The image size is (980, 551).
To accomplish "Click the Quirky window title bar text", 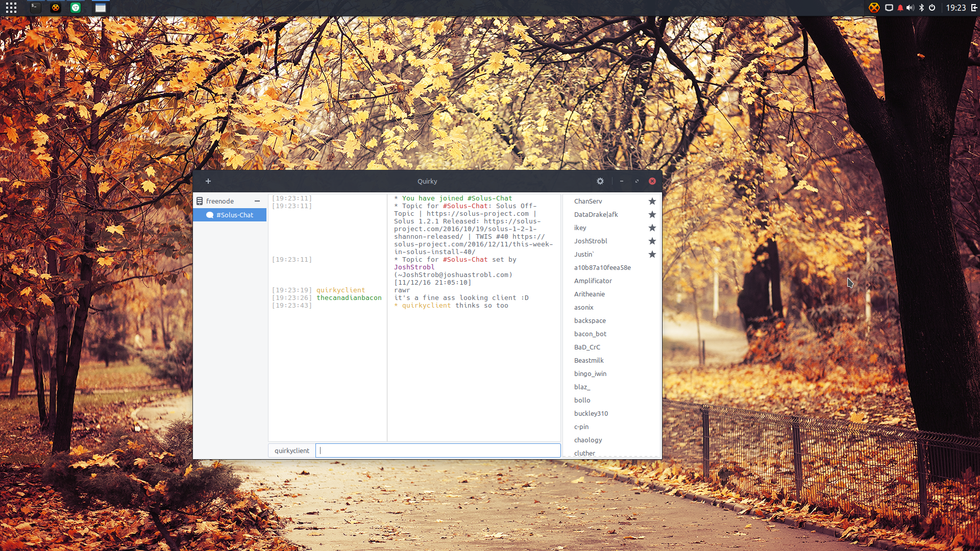I will point(427,181).
